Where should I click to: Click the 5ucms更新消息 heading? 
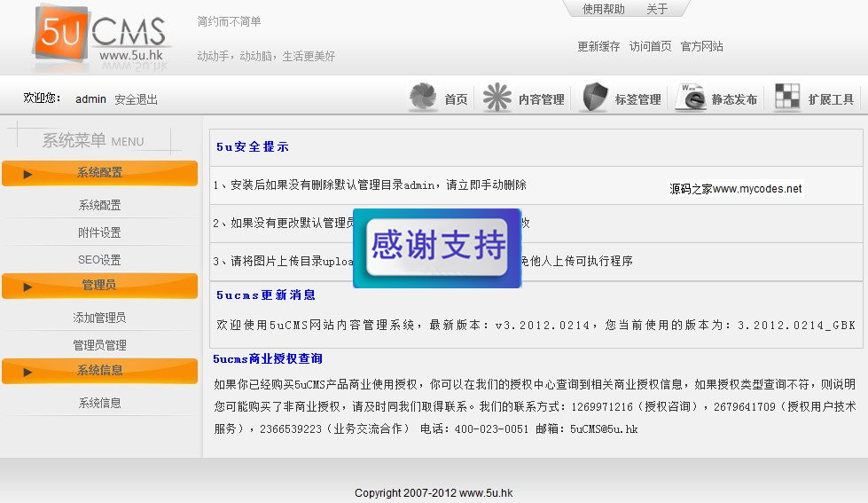pyautogui.click(x=266, y=295)
